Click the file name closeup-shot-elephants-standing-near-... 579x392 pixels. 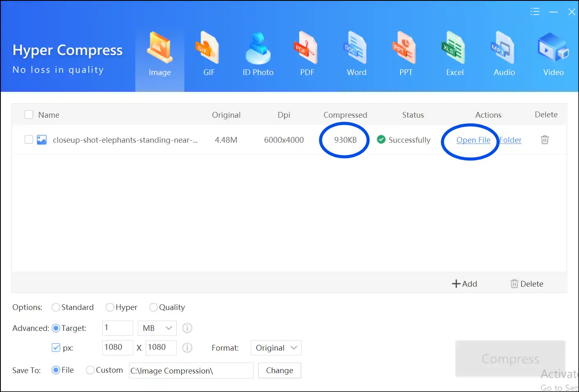[x=125, y=140]
